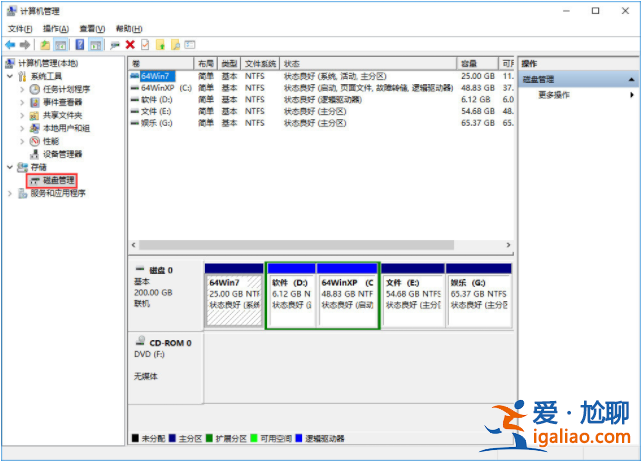The height and width of the screenshot is (464, 643).
Task: Sort by the 卷 column header
Action: (161, 64)
